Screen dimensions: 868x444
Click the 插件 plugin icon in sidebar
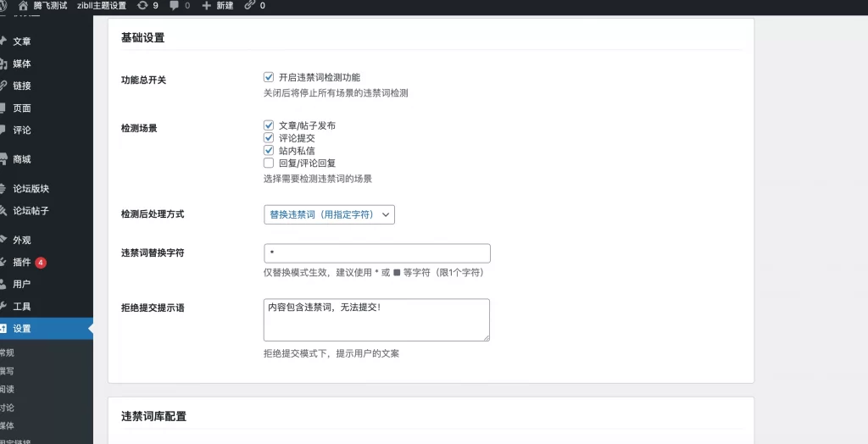[x=3, y=262]
